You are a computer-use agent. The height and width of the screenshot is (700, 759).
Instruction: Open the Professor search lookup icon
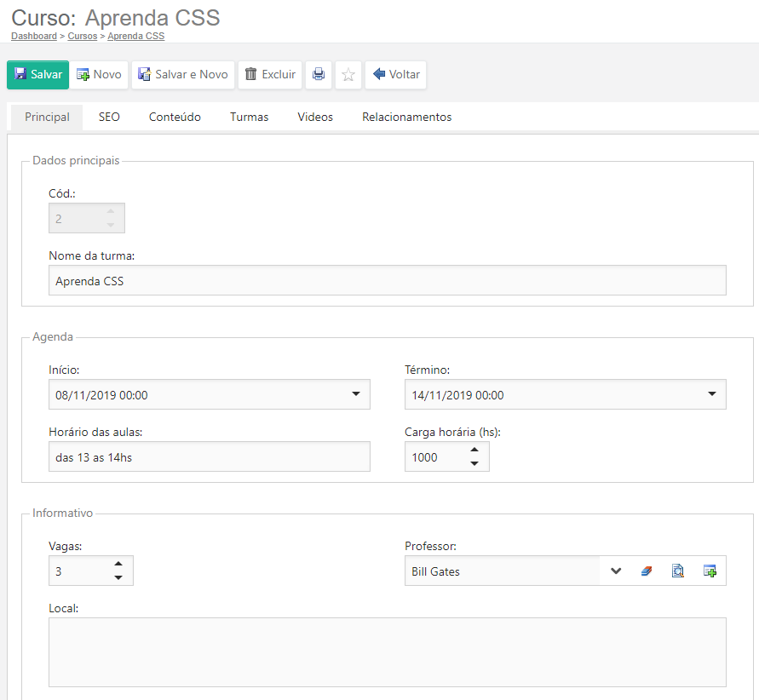click(x=678, y=571)
